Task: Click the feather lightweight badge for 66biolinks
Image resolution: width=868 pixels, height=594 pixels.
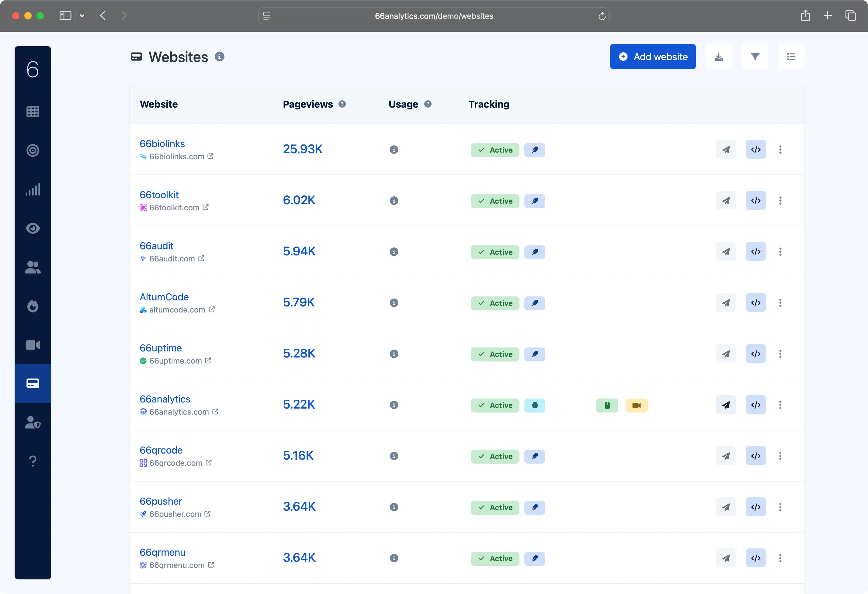Action: [x=534, y=150]
